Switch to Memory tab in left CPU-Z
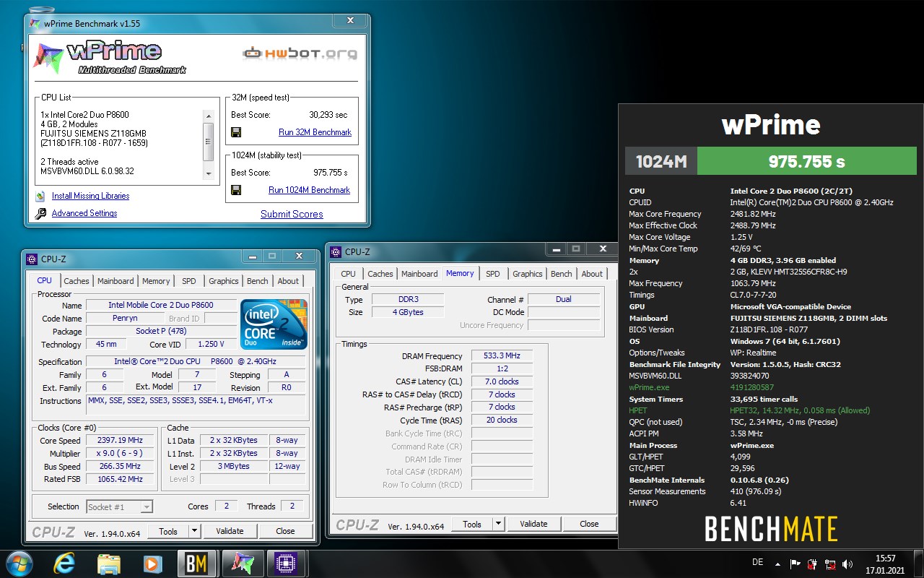The width and height of the screenshot is (924, 578). tap(156, 281)
